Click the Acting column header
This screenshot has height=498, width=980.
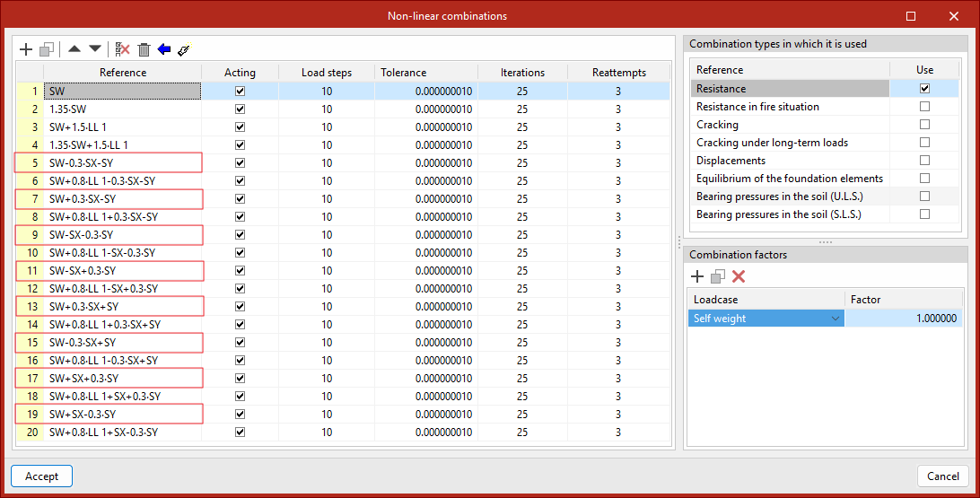click(x=240, y=73)
